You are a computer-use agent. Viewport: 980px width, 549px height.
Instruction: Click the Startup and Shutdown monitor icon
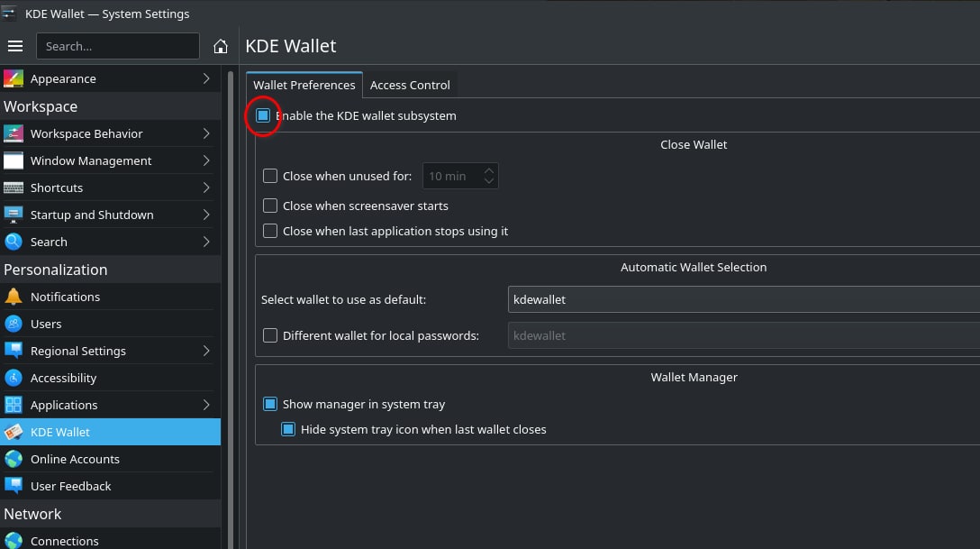14,215
